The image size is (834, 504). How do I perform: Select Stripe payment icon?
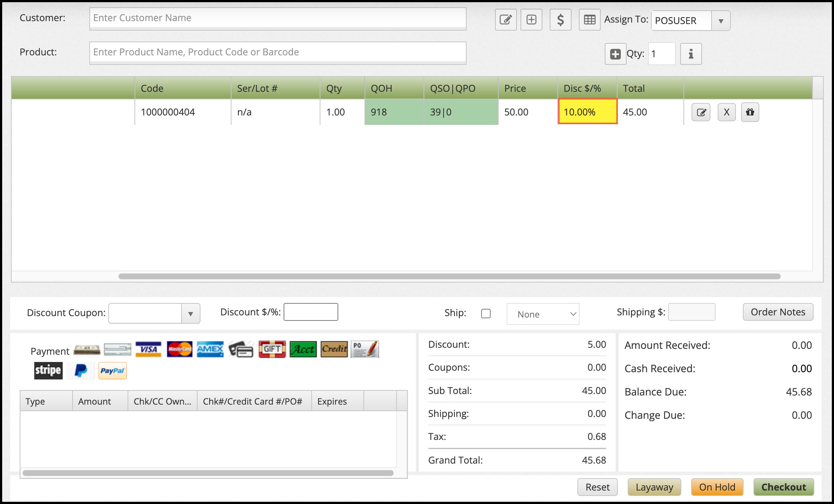click(48, 371)
